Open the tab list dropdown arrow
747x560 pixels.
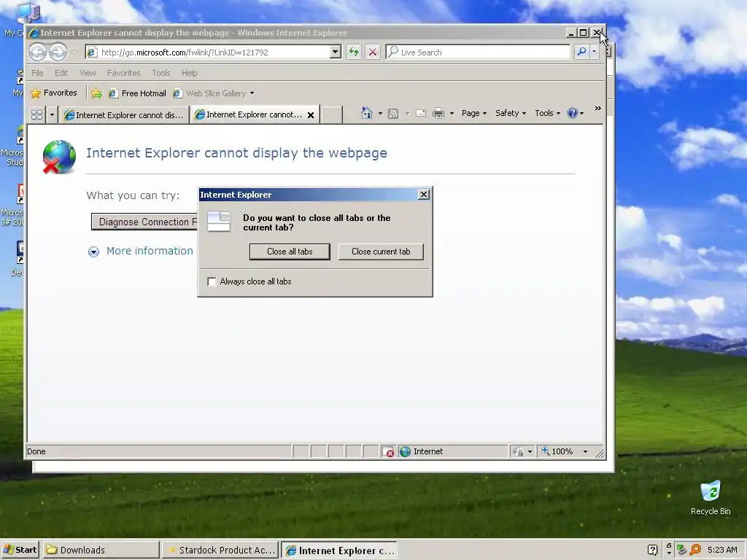click(52, 114)
